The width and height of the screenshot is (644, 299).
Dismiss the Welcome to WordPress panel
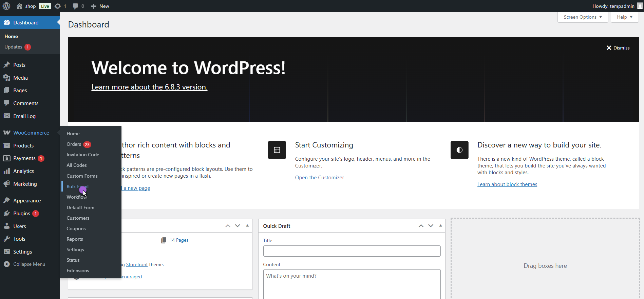pyautogui.click(x=618, y=48)
